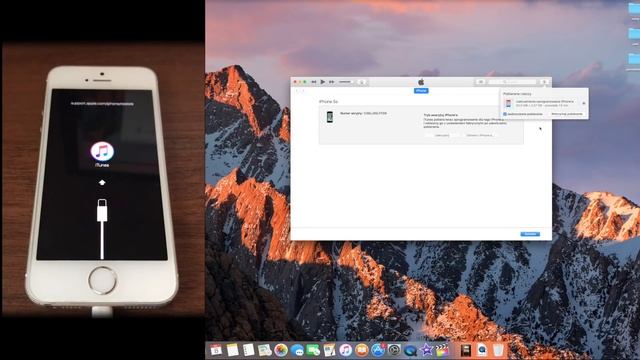Open Reminders from the Dock
The image size is (640, 360).
point(249,350)
